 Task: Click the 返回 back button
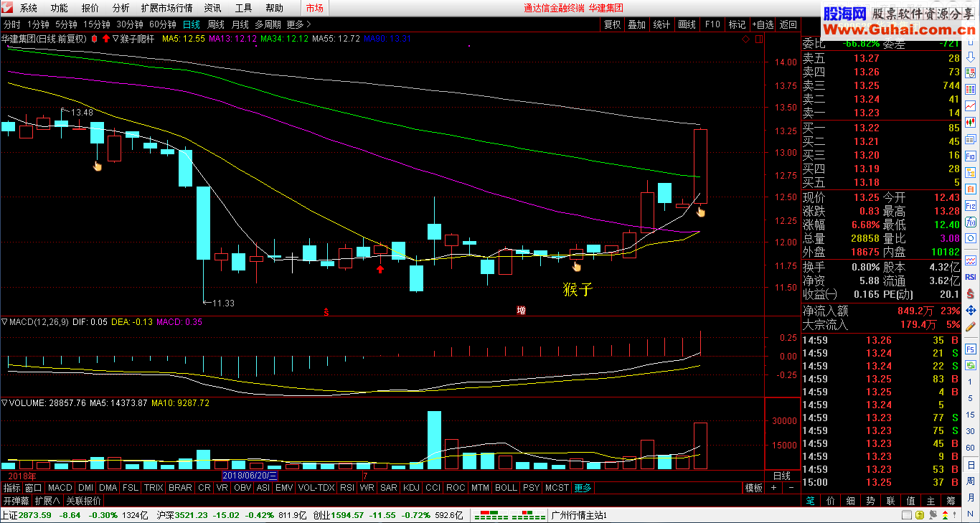[x=788, y=24]
